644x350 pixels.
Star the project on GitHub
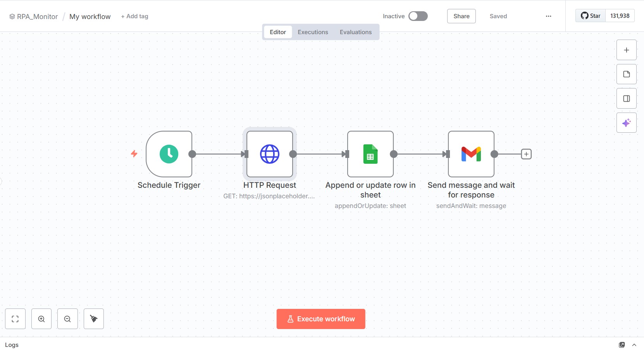(590, 16)
